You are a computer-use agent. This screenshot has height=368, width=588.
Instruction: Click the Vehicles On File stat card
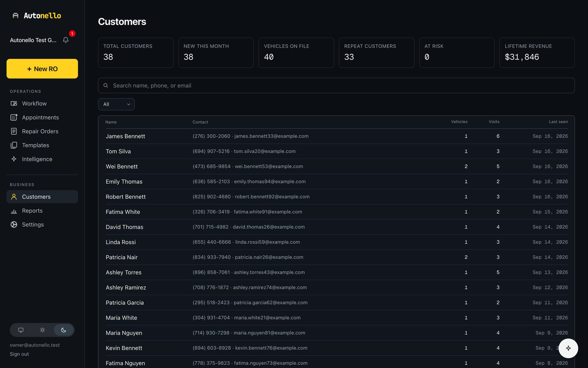point(296,53)
